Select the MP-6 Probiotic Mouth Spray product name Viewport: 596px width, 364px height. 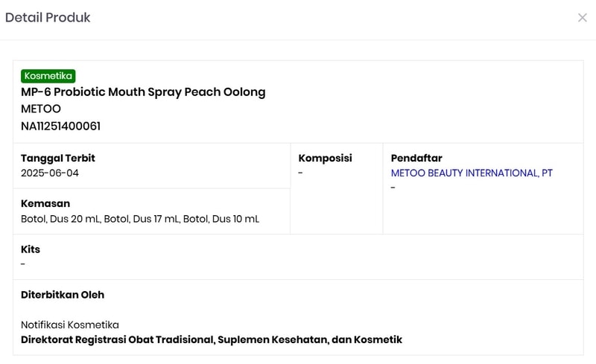143,92
